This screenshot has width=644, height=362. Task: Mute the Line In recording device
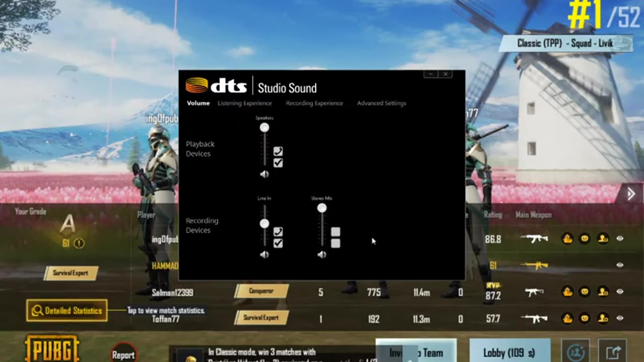265,255
